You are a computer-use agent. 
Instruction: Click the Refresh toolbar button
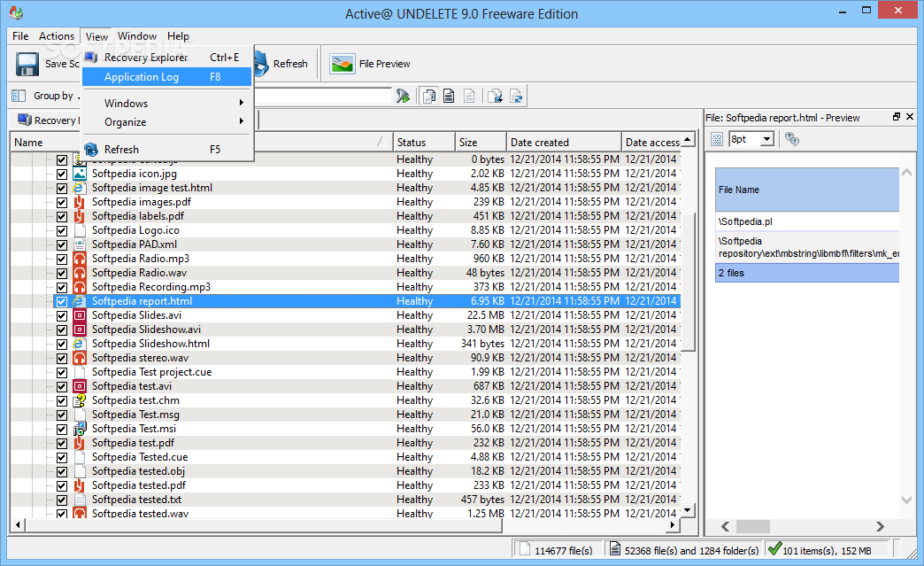[x=282, y=64]
